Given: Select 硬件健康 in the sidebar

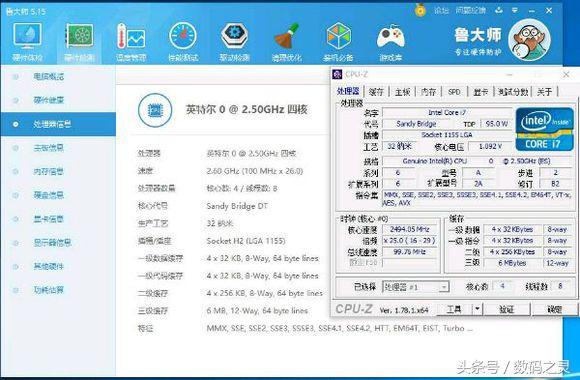Looking at the screenshot, I should point(48,100).
